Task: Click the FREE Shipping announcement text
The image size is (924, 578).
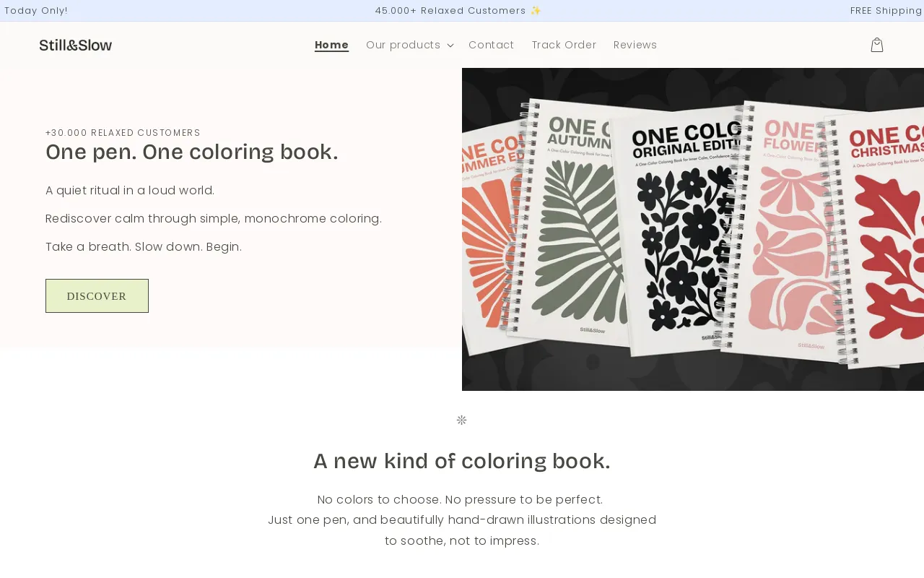Action: [x=886, y=11]
